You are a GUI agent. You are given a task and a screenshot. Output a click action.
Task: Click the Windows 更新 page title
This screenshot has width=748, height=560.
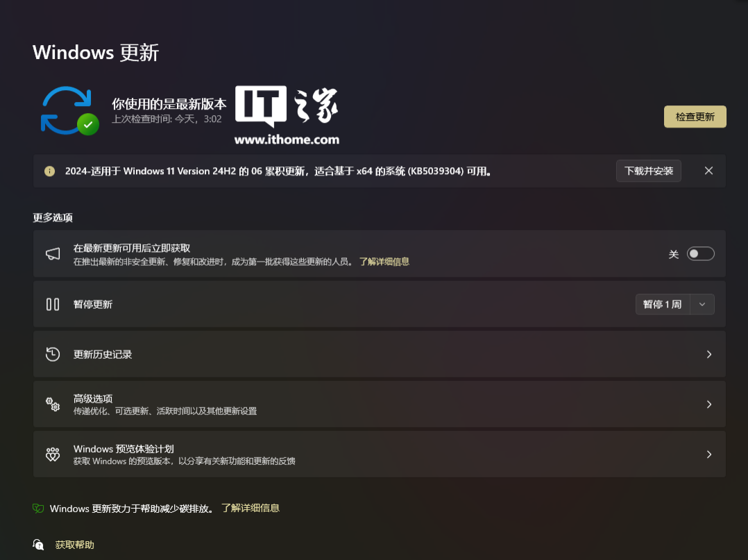tap(96, 53)
